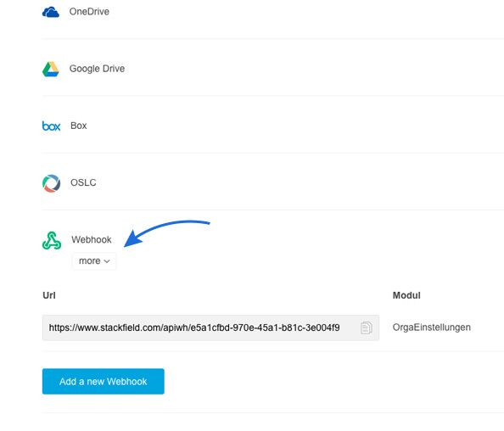Screen dimensions: 504x431
Task: Expand the 'more' dropdown under Webhook
Action: [94, 261]
